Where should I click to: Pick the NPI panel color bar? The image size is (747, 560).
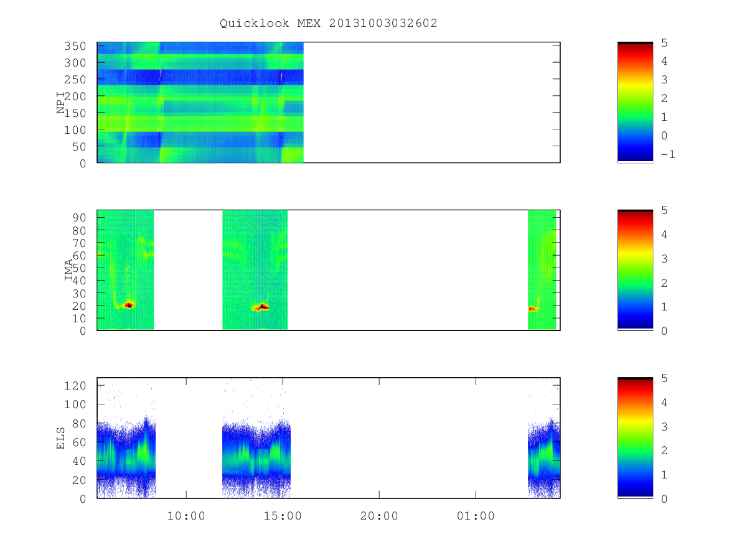635,103
